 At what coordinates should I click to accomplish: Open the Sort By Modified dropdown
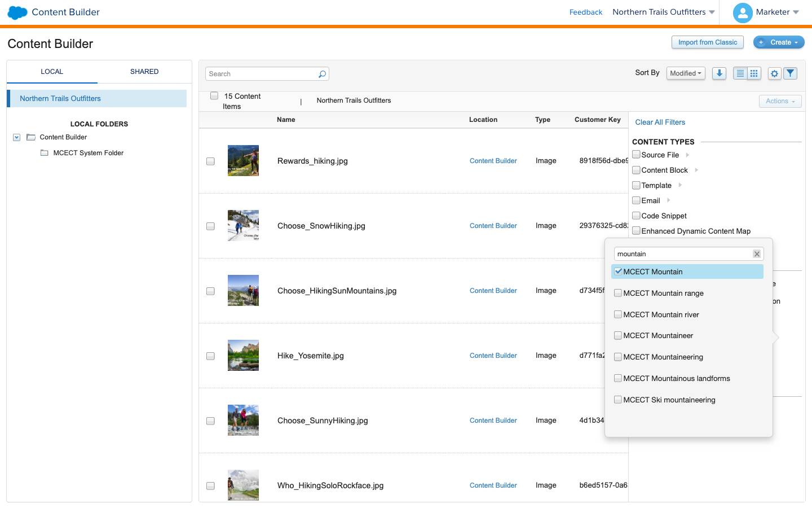click(686, 73)
